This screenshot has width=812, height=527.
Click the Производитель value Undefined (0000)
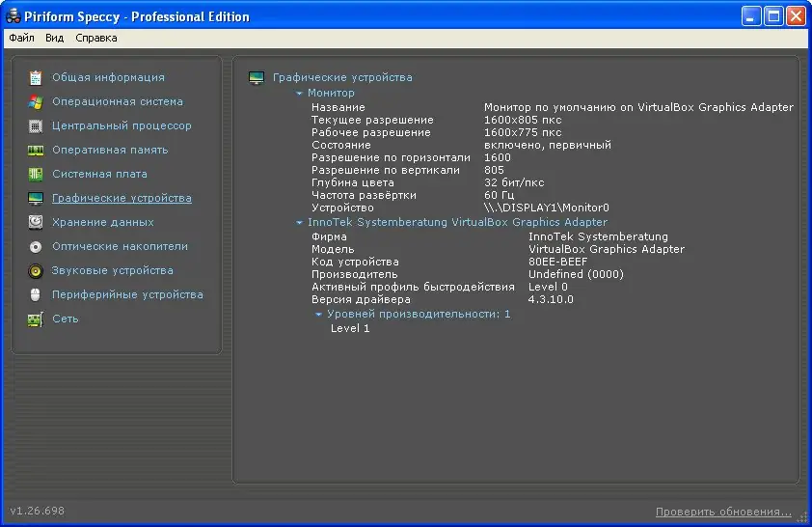(x=576, y=274)
